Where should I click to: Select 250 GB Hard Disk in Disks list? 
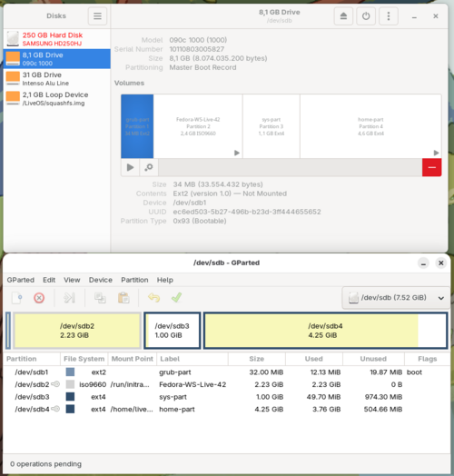(57, 39)
